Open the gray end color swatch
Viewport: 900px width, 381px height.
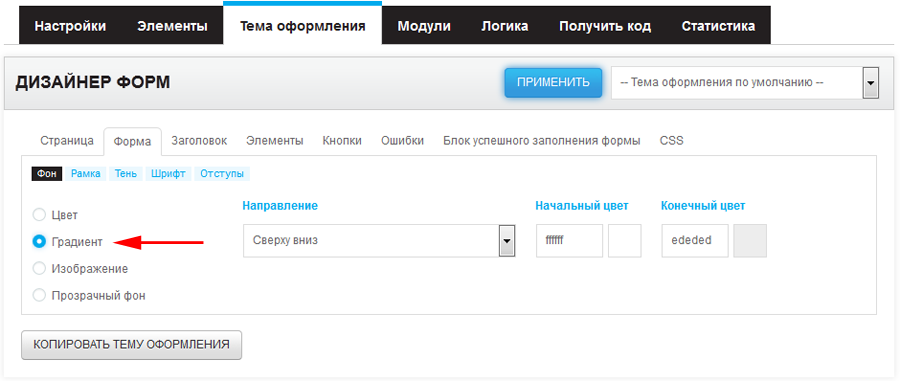[x=750, y=240]
